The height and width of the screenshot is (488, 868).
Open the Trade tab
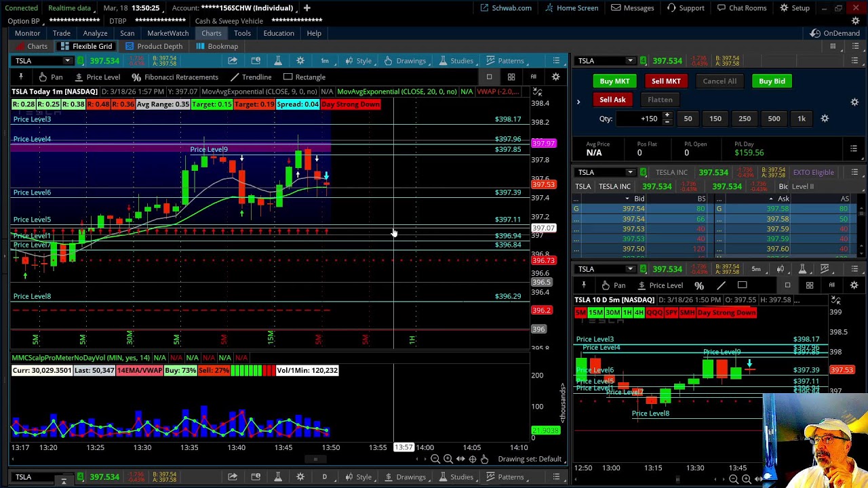(62, 33)
